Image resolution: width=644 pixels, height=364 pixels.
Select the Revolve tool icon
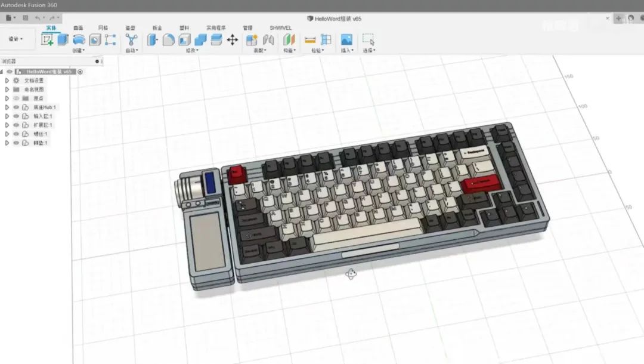(x=79, y=40)
